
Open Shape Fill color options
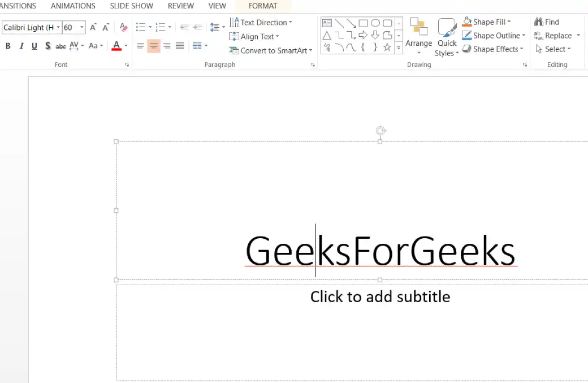486,21
